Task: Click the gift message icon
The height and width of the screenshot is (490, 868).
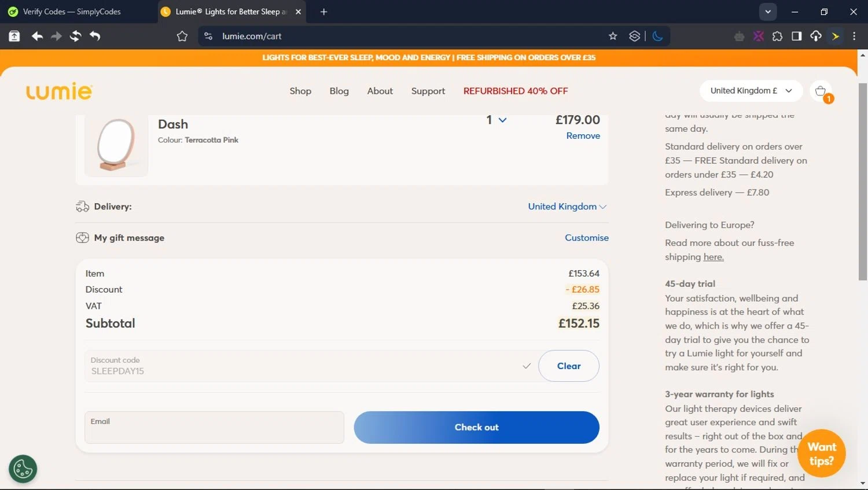Action: tap(82, 238)
